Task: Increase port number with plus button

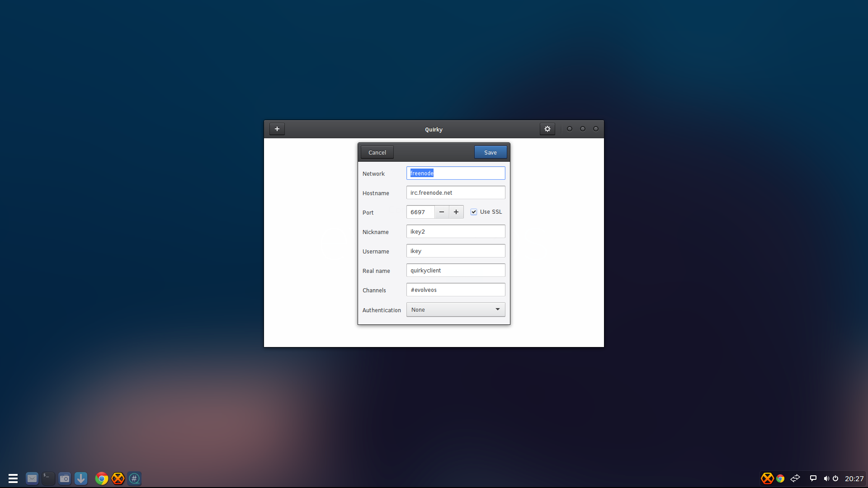Action: point(456,212)
